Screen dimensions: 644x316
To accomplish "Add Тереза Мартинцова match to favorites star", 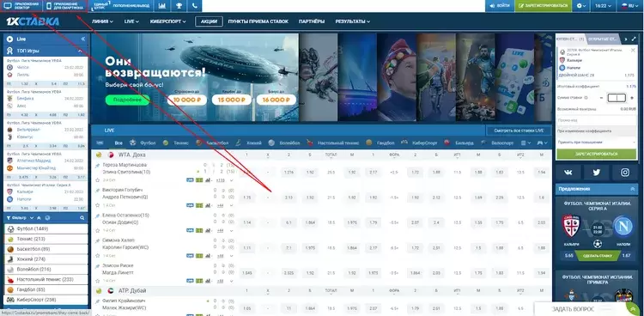I will 97,180.
